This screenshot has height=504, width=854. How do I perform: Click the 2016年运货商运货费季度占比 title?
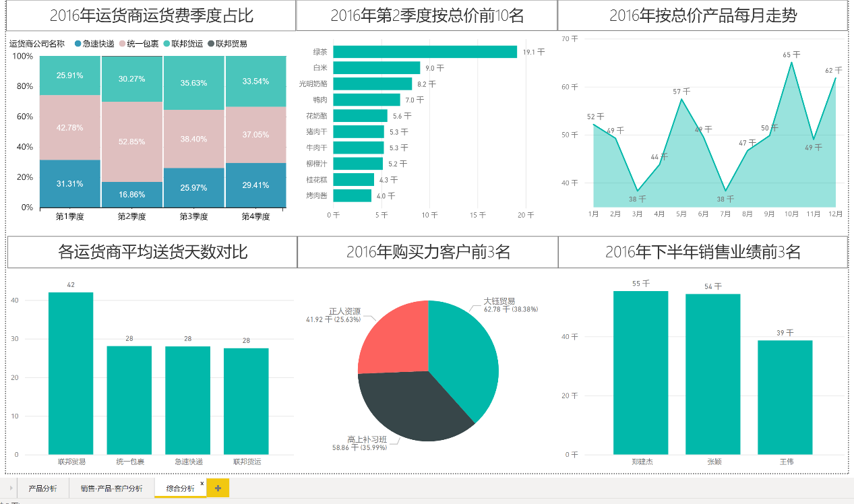tap(152, 15)
